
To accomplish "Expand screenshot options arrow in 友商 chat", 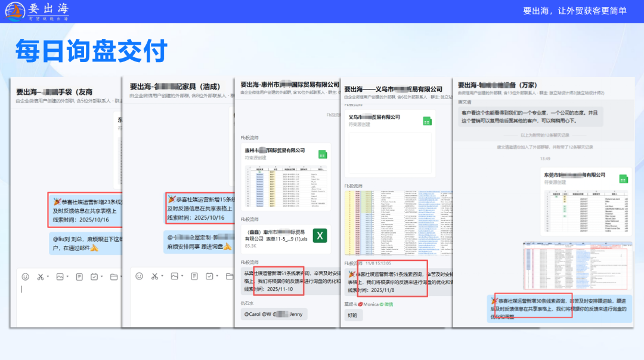I will [48, 276].
